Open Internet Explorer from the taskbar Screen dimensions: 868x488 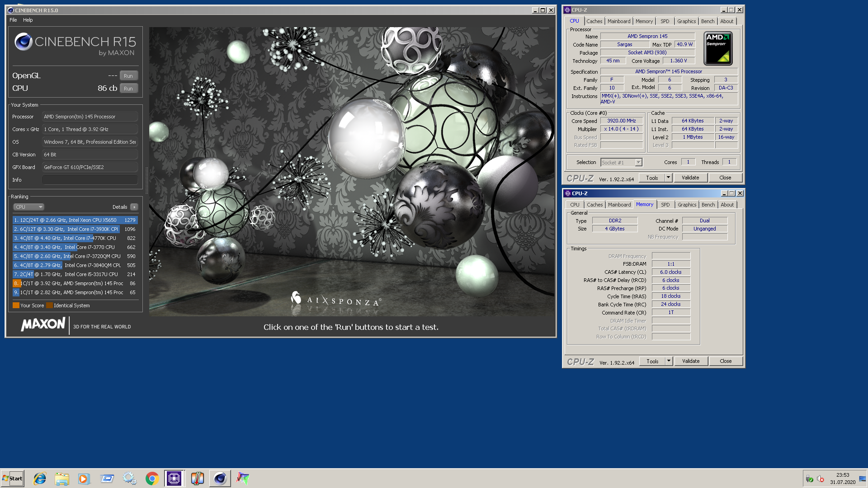click(x=40, y=479)
